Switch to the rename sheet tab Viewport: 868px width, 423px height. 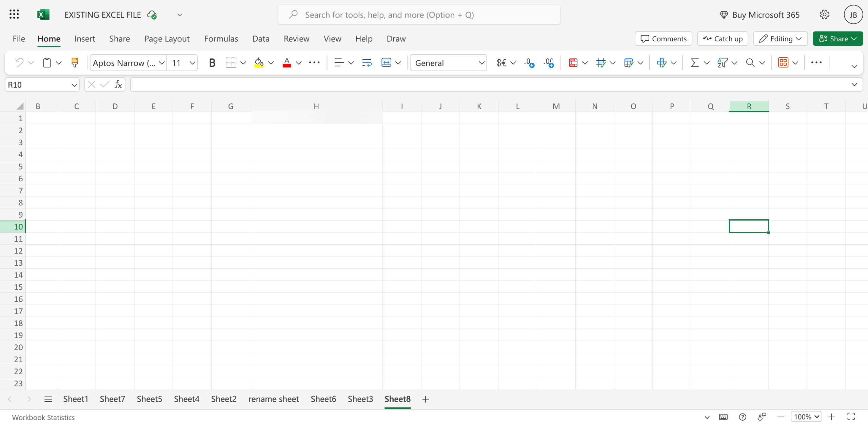273,399
